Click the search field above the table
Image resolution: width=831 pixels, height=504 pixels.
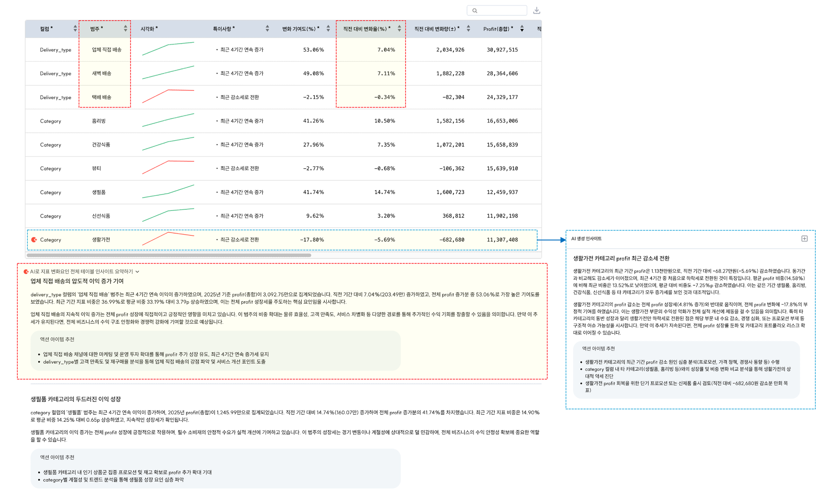[x=499, y=10]
